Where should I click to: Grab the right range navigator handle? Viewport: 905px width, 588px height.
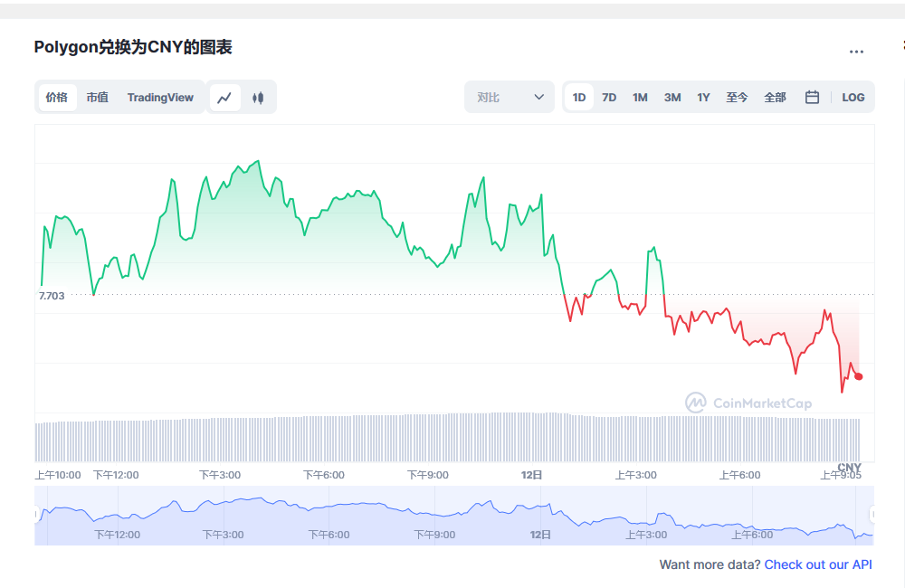[872, 514]
